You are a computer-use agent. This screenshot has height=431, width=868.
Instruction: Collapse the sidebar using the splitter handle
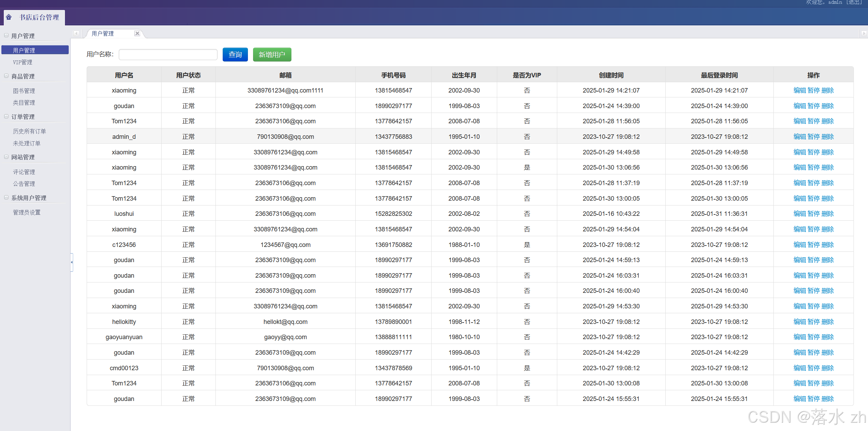(71, 262)
